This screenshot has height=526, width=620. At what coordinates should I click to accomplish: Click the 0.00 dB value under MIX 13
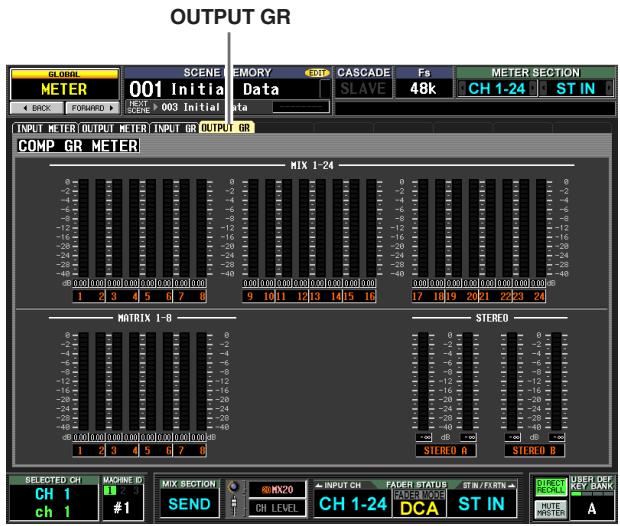click(x=317, y=283)
